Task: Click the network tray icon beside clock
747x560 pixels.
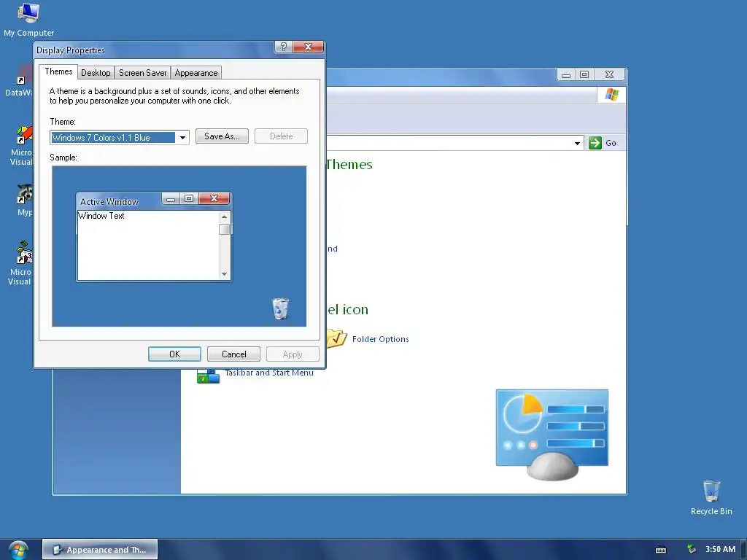Action: (x=692, y=549)
